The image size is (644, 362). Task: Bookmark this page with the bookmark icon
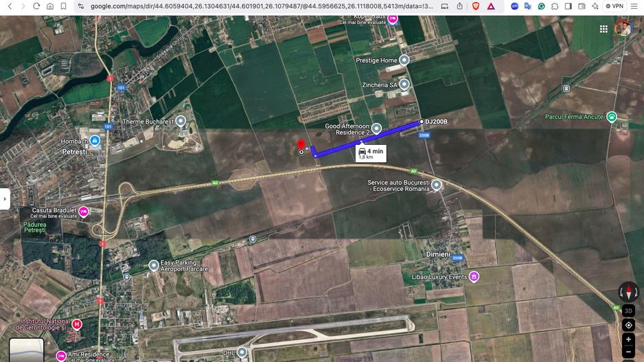point(63,6)
